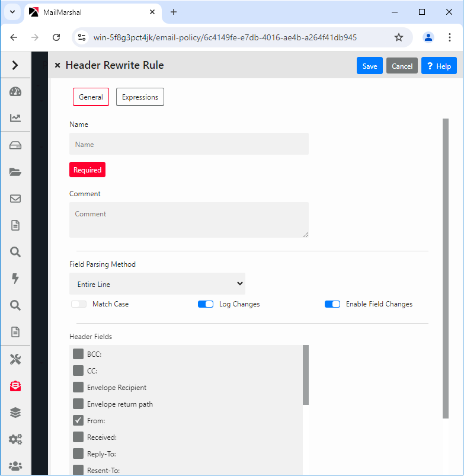Click the blue Save button

369,66
